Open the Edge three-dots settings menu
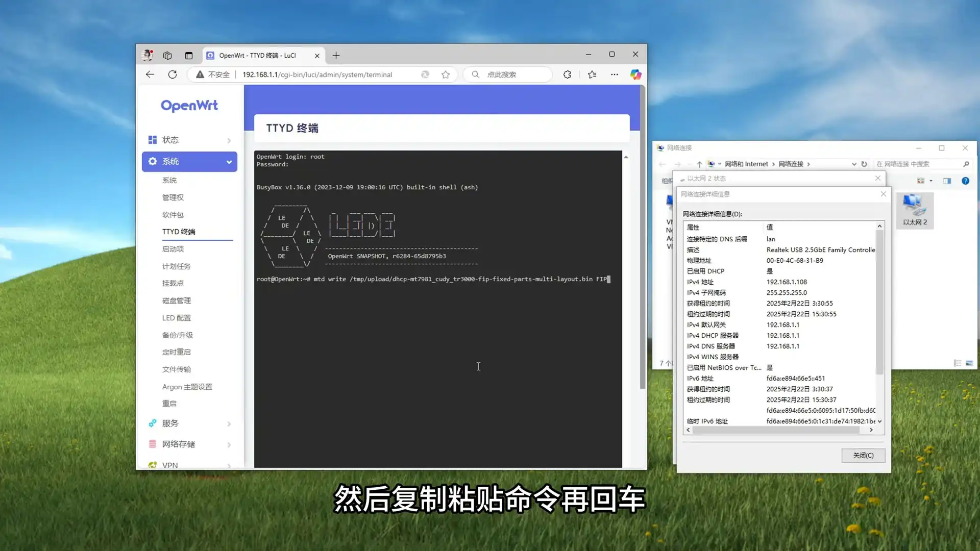 pos(615,74)
